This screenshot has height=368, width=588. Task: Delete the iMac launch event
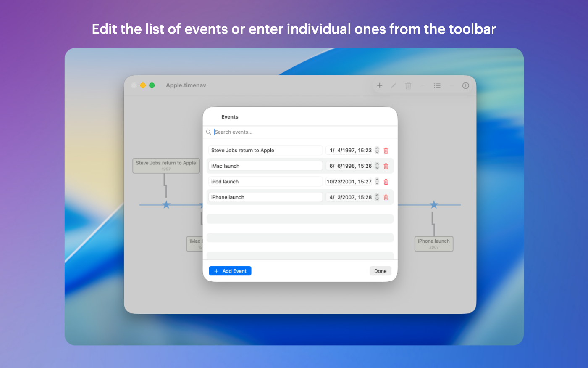(386, 166)
